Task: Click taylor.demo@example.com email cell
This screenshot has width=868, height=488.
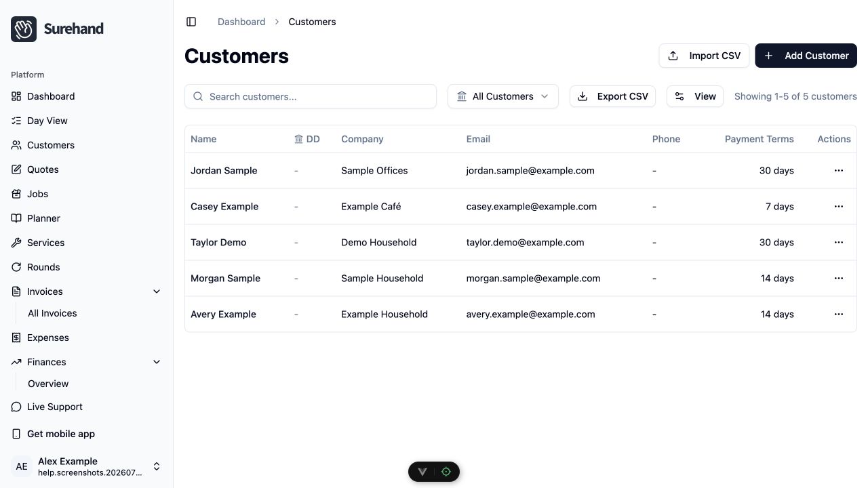Action: point(525,243)
